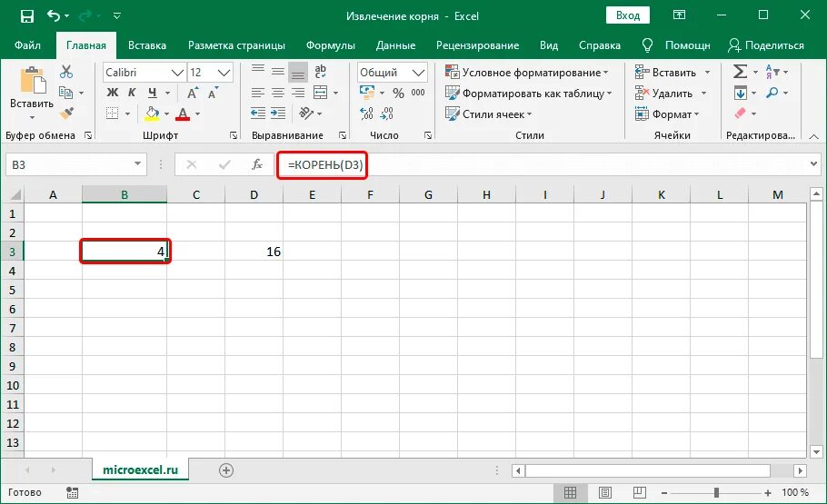The image size is (827, 504).
Task: Click the Save icon in title bar
Action: pos(27,16)
